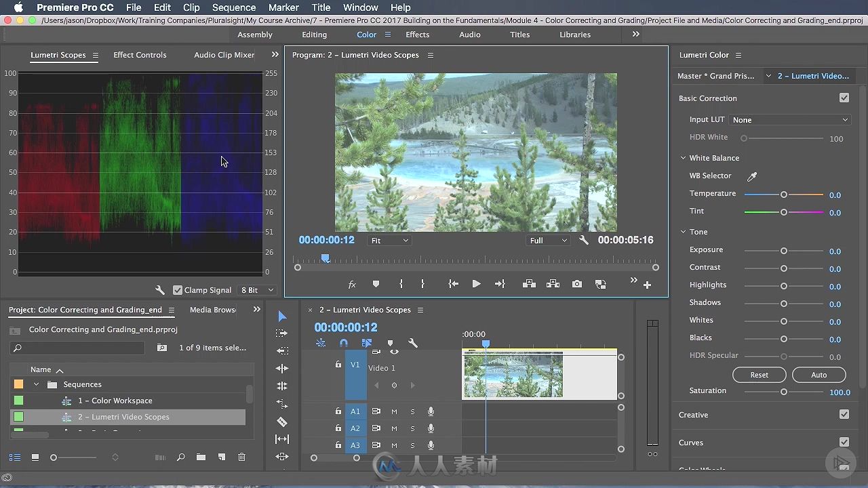The image size is (868, 488).
Task: Open the Marker menu
Action: tap(283, 7)
